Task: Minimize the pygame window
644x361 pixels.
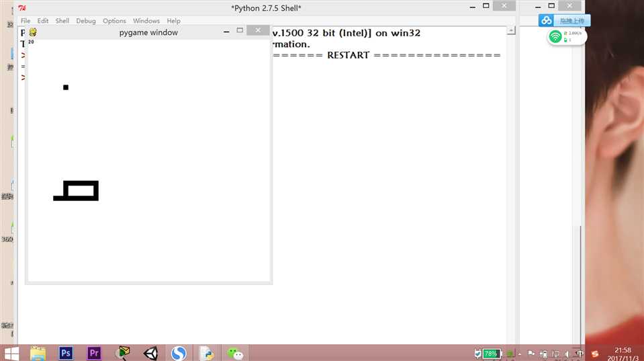Action: 226,31
